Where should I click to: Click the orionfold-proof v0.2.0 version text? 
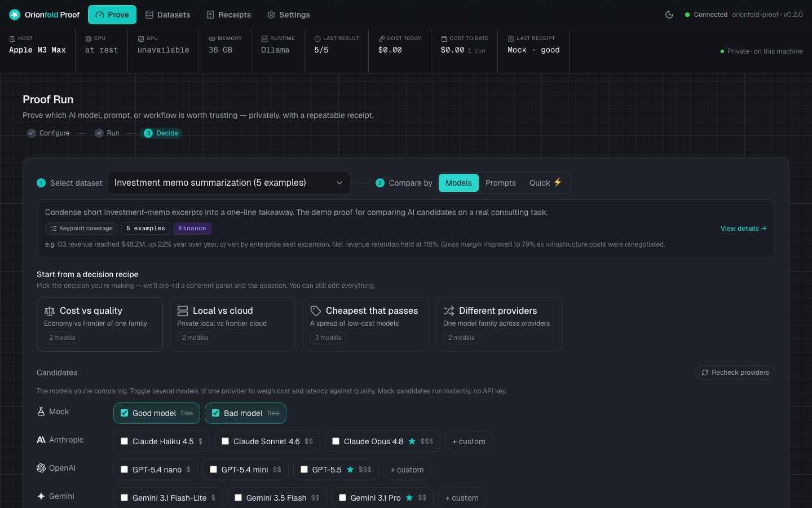click(x=767, y=15)
